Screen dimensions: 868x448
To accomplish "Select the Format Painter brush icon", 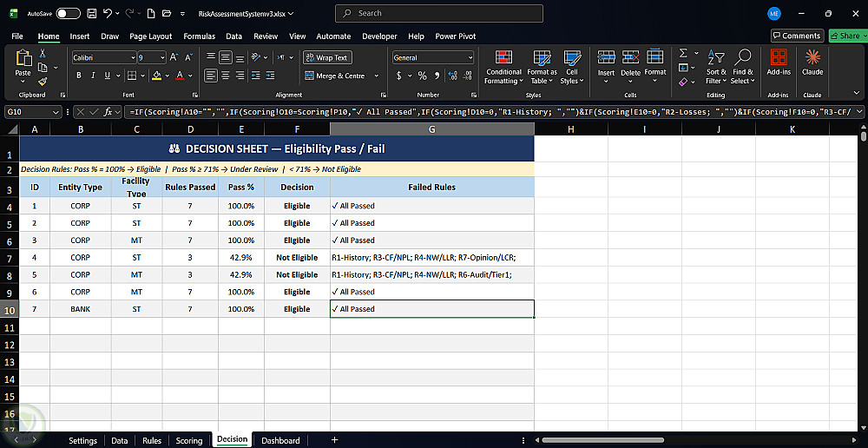I will tap(42, 81).
